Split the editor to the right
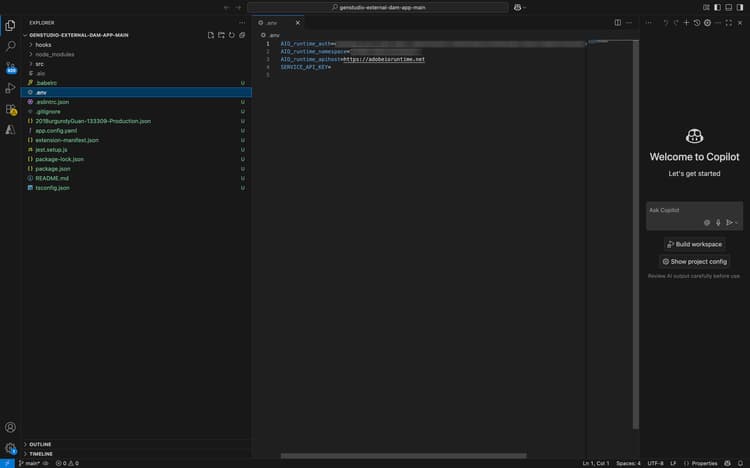 [618, 22]
